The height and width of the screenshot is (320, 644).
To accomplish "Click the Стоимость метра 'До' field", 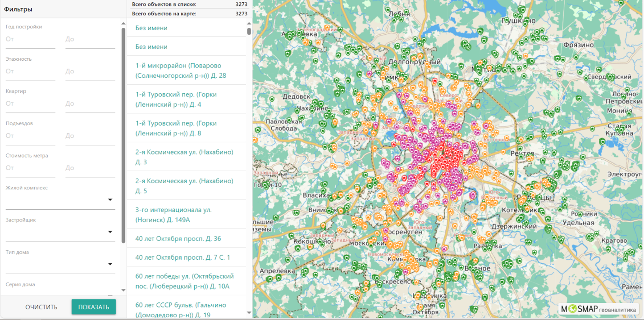I will click(90, 168).
